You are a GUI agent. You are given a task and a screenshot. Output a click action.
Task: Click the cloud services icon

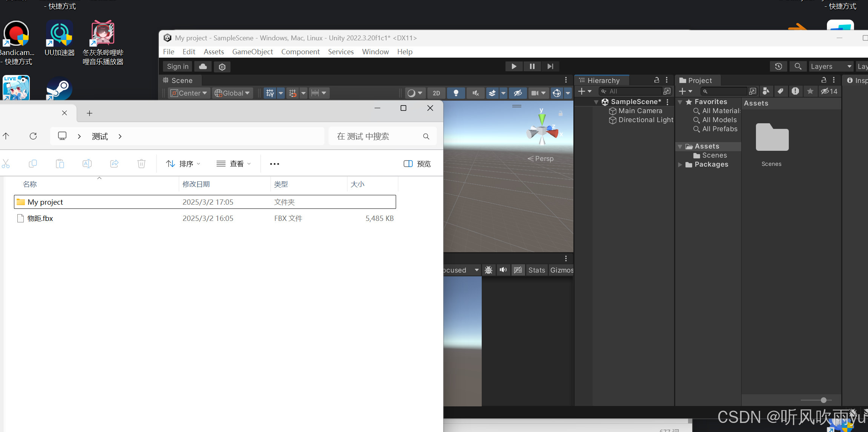(x=203, y=66)
